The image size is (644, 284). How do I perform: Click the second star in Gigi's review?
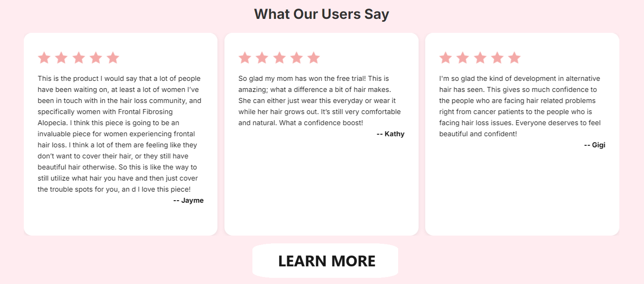tap(463, 58)
